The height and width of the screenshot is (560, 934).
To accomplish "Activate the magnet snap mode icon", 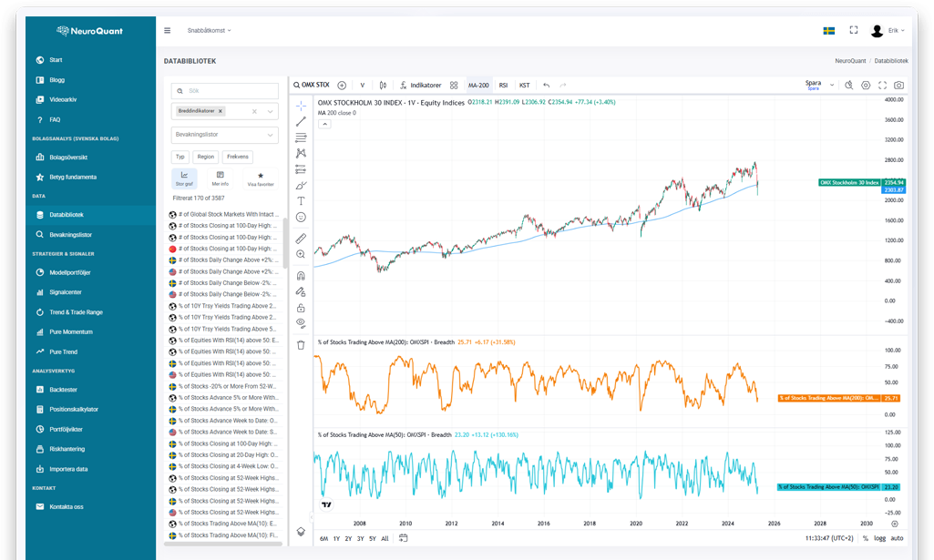I will click(x=301, y=275).
